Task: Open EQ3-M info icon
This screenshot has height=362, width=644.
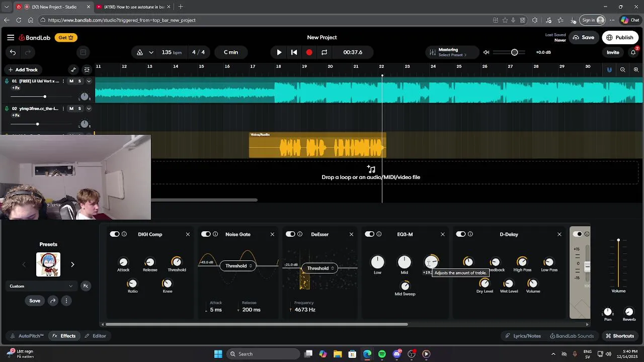Action: click(x=379, y=234)
